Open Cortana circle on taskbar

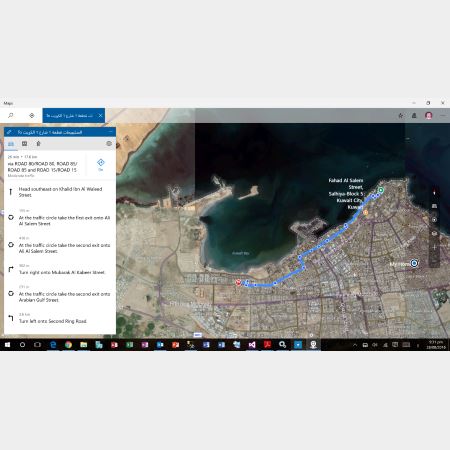22,345
